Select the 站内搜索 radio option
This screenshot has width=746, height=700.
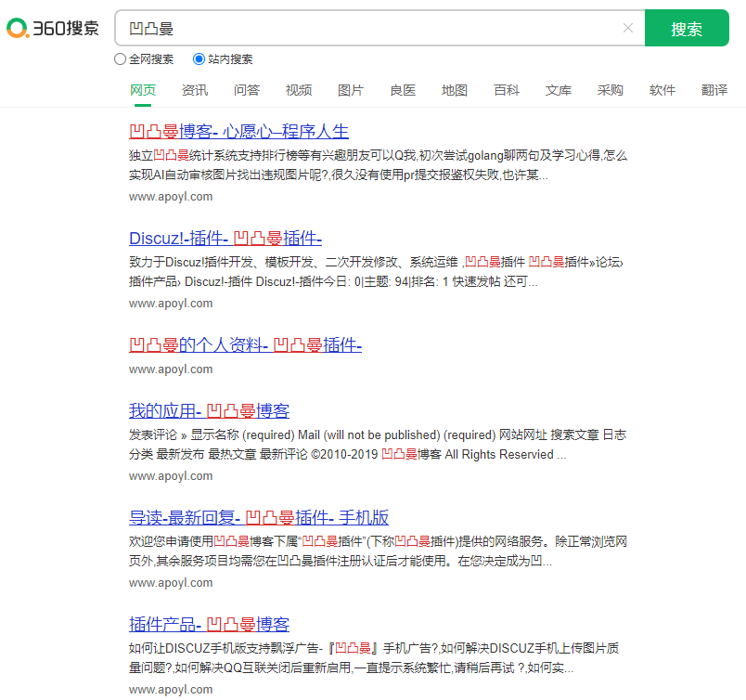pyautogui.click(x=199, y=59)
